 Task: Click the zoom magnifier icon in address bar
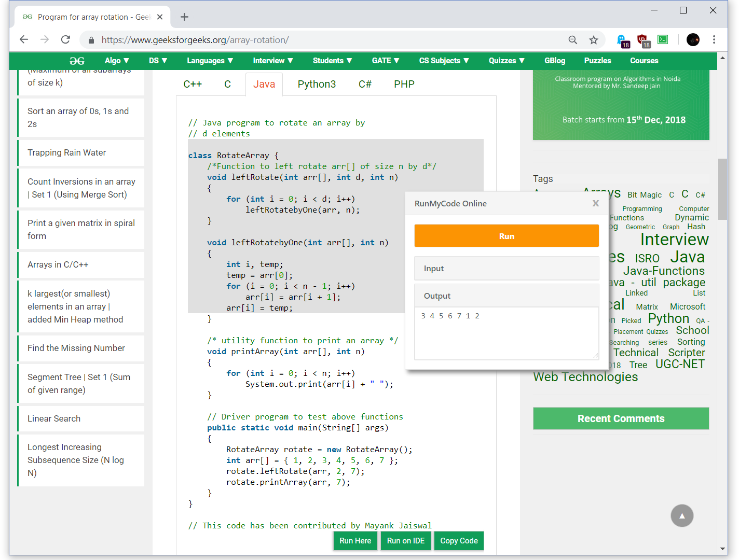pyautogui.click(x=573, y=40)
